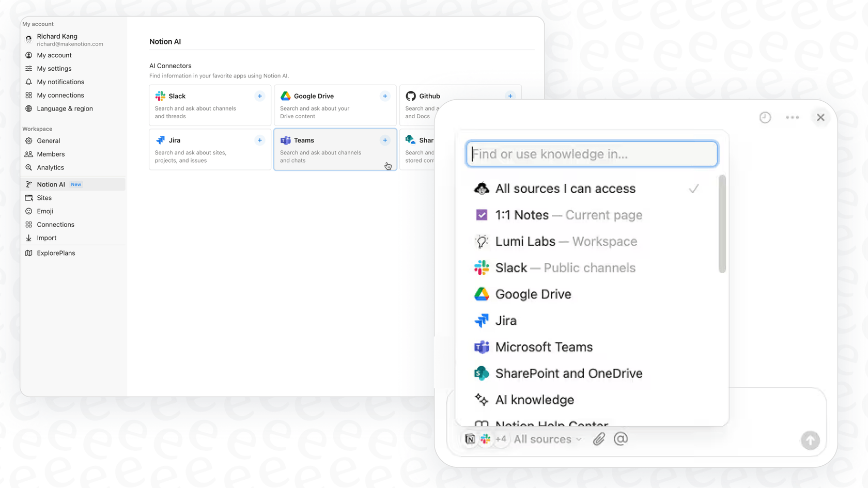Click the @ mention icon
Image resolution: width=868 pixels, height=488 pixels.
(x=621, y=439)
